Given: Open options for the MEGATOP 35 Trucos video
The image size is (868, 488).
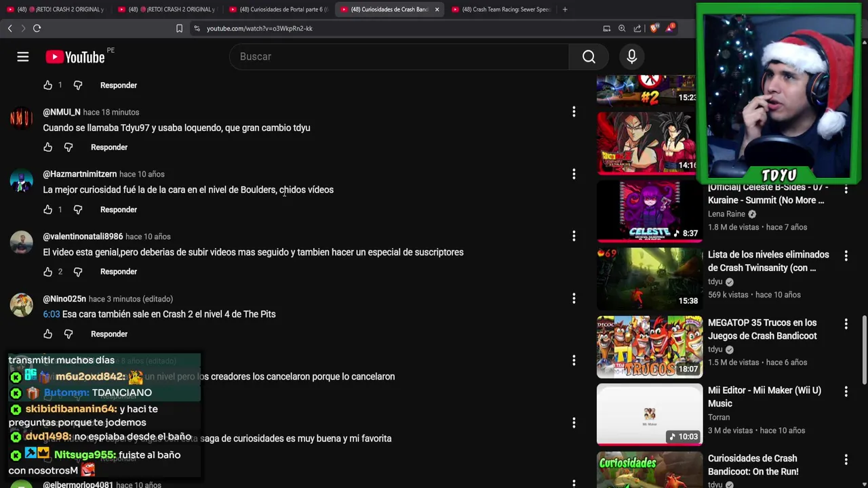Looking at the screenshot, I should point(846,324).
